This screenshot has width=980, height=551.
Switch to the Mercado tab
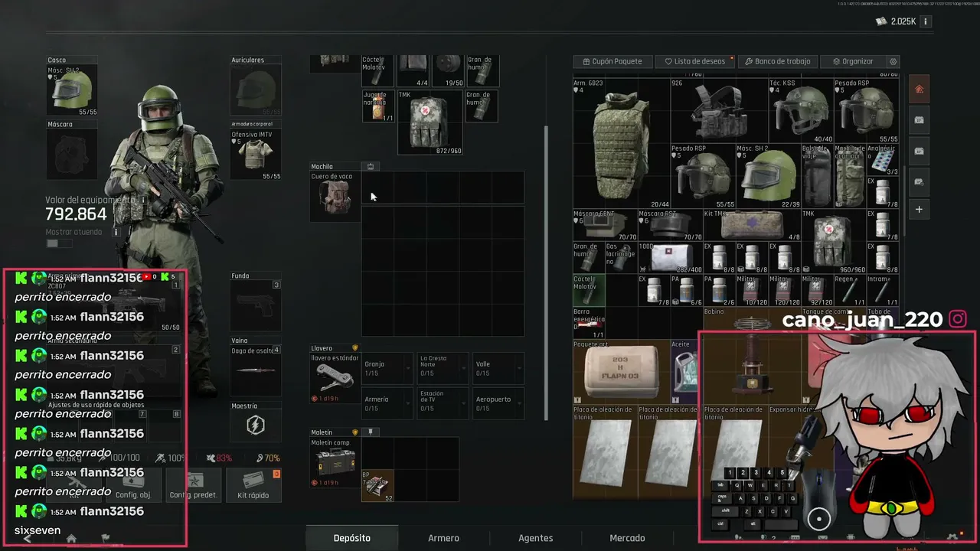pos(627,538)
